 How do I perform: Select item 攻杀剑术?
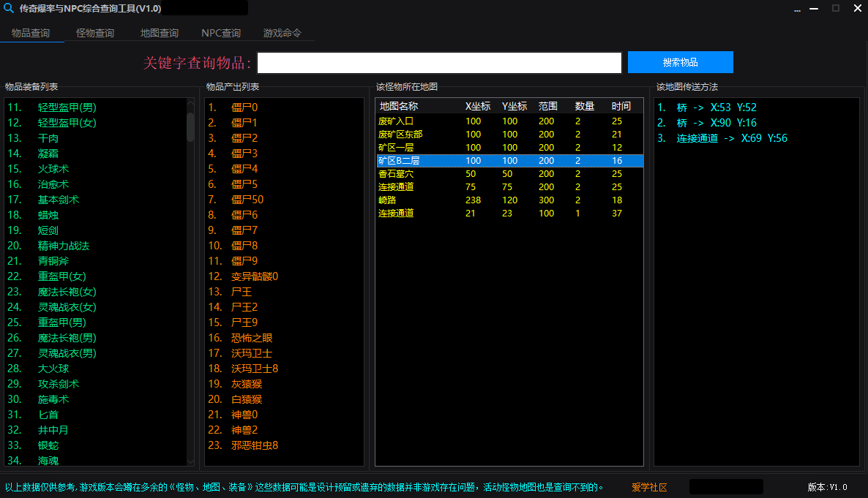(x=58, y=384)
